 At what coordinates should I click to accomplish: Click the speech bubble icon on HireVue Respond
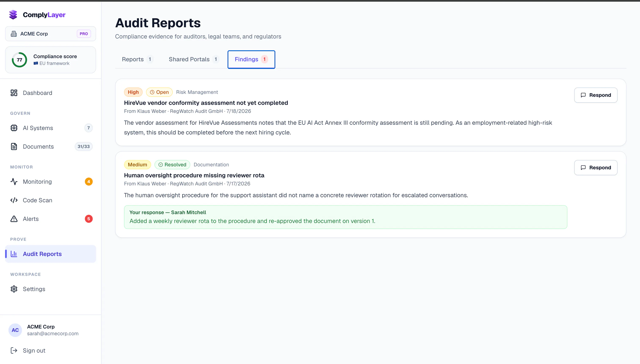click(583, 95)
